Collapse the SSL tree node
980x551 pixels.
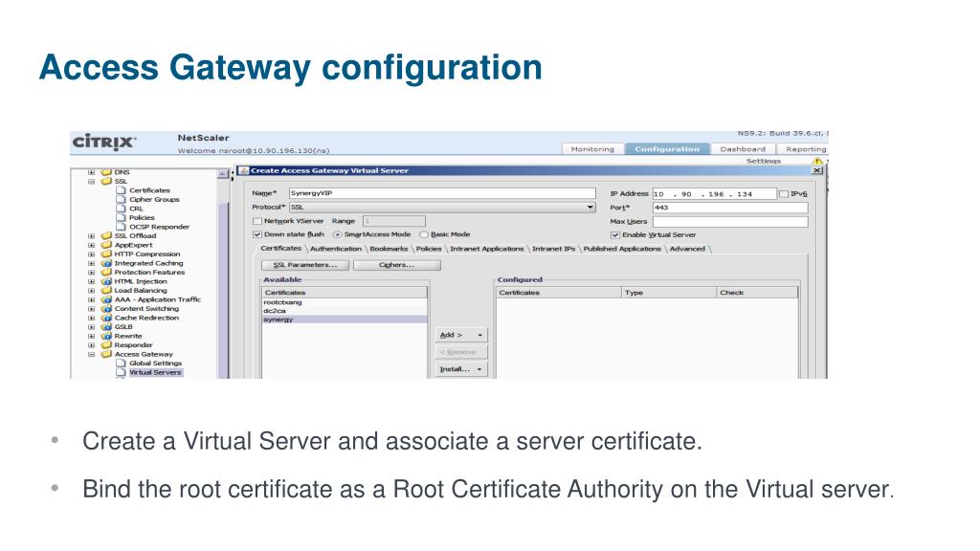click(x=91, y=182)
